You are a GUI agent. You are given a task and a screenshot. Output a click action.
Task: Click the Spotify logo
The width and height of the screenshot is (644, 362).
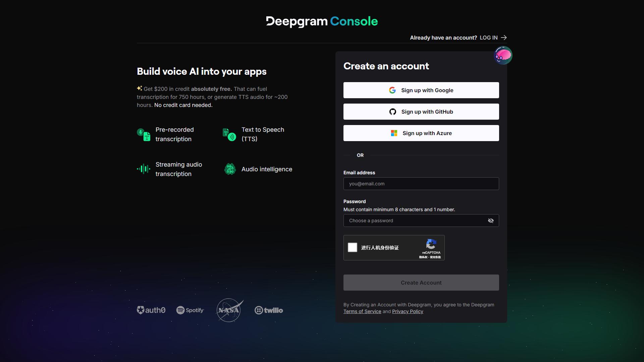190,310
